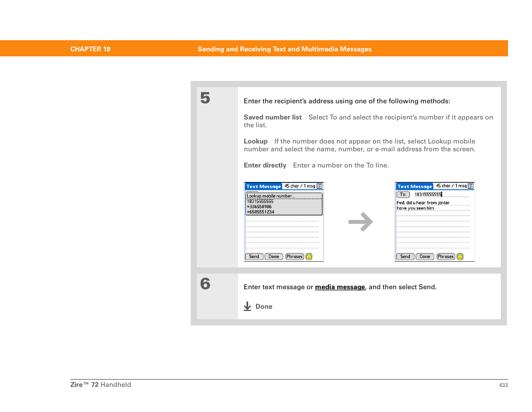Click the To: button in right screen
This screenshot has height=412, width=532.
[403, 195]
